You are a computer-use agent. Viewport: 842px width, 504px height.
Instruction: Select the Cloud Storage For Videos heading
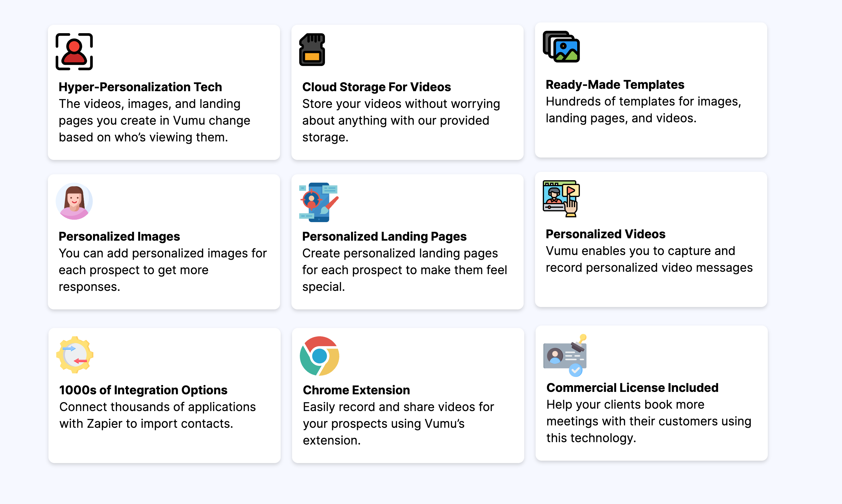coord(376,87)
